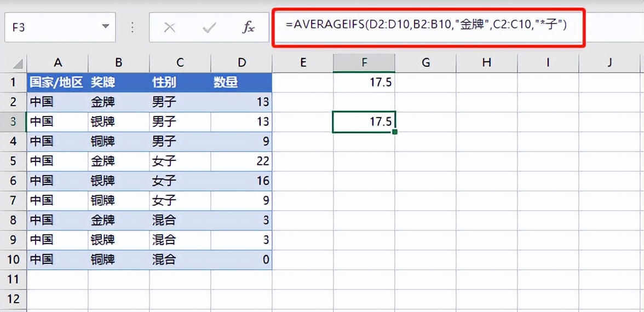Select column F header
Image resolution: width=644 pixels, height=312 pixels.
tap(364, 63)
